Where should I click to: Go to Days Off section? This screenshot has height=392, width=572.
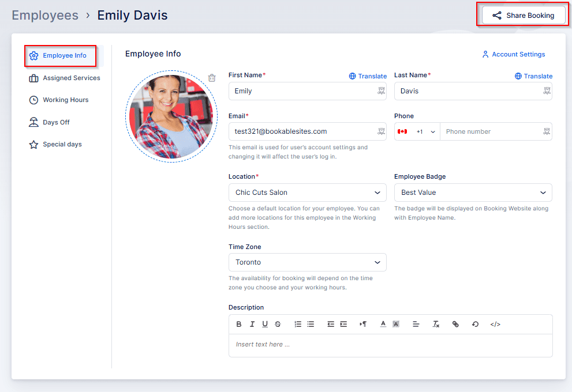coord(49,122)
